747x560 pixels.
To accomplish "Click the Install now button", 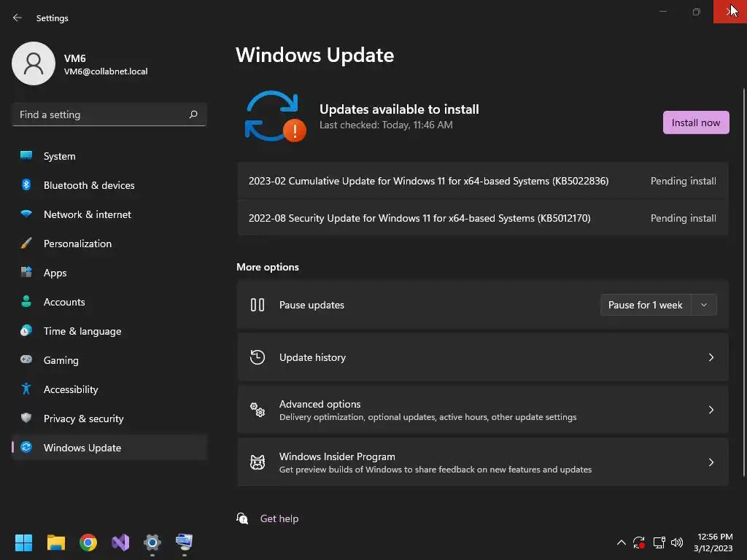I will pyautogui.click(x=695, y=122).
